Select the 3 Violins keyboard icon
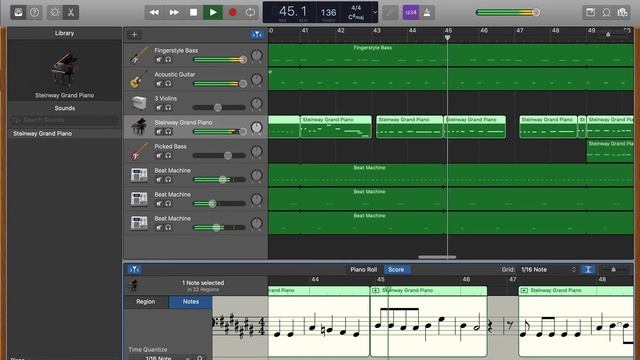 (139, 103)
